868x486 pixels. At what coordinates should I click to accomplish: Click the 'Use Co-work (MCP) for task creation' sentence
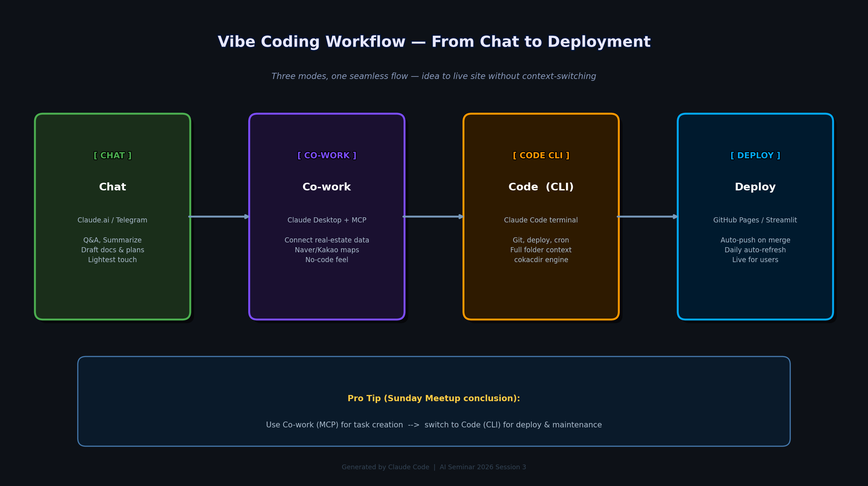pyautogui.click(x=434, y=425)
